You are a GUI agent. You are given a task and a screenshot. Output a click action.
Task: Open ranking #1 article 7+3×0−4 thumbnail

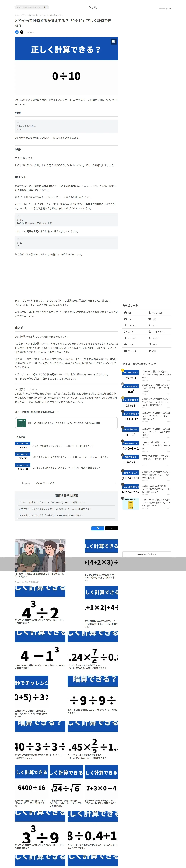coord(131,375)
